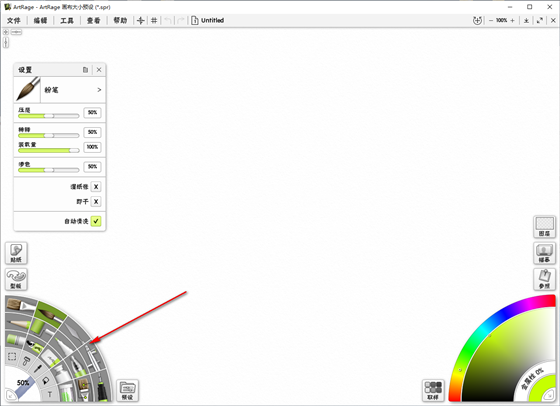This screenshot has height=406, width=560.
Task: Click the 100% zoom value
Action: click(x=501, y=20)
